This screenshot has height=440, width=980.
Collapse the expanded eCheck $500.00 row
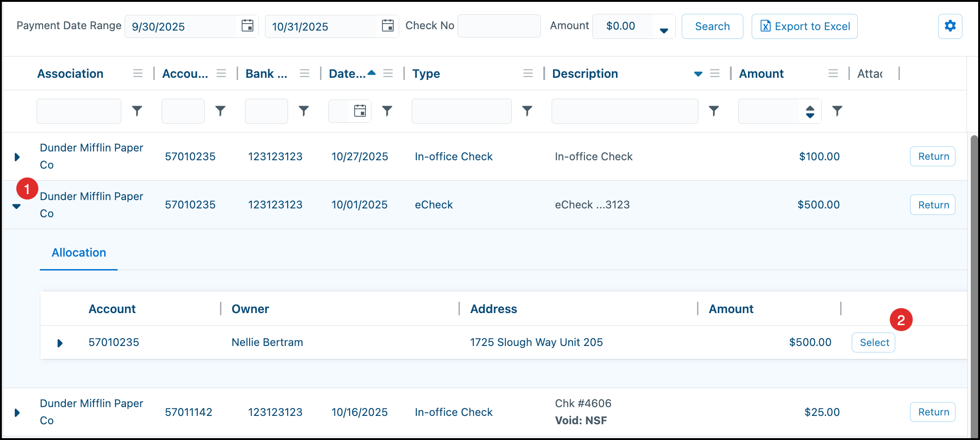pyautogui.click(x=17, y=206)
